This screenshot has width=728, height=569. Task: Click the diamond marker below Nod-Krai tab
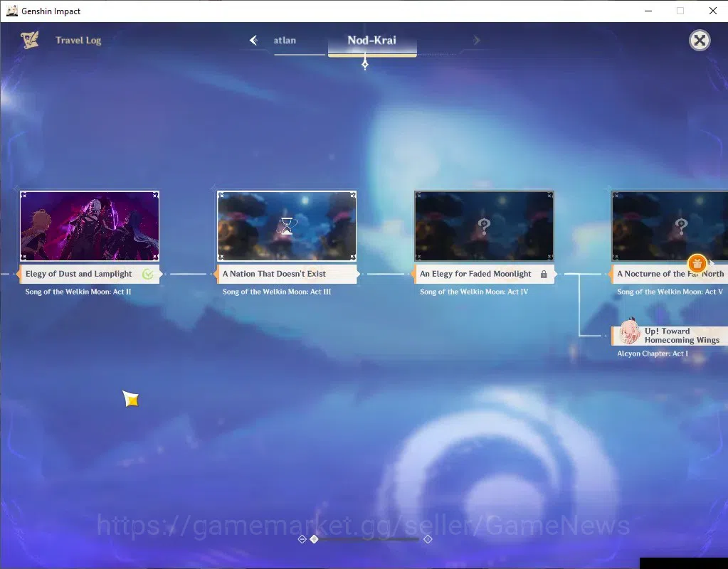365,63
